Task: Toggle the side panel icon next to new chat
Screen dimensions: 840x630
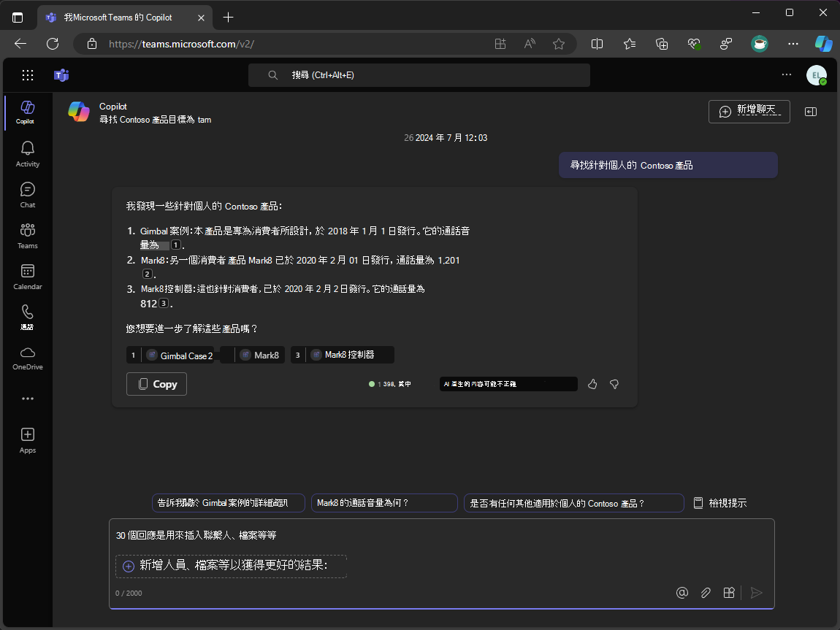Action: tap(811, 112)
